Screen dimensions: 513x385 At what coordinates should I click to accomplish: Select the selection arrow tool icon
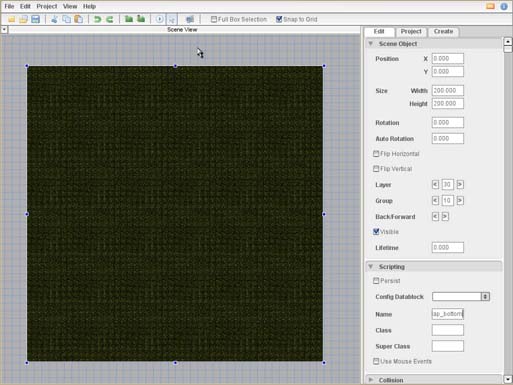pyautogui.click(x=172, y=19)
